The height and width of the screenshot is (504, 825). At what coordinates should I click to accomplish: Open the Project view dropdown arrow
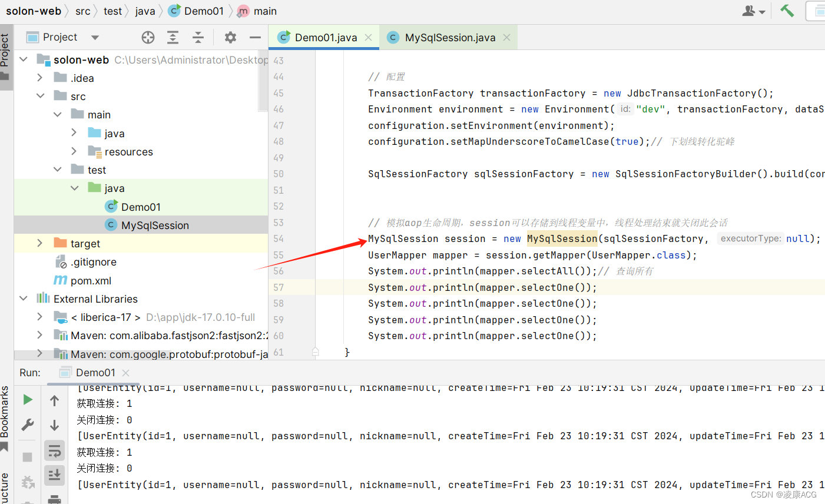click(x=95, y=38)
